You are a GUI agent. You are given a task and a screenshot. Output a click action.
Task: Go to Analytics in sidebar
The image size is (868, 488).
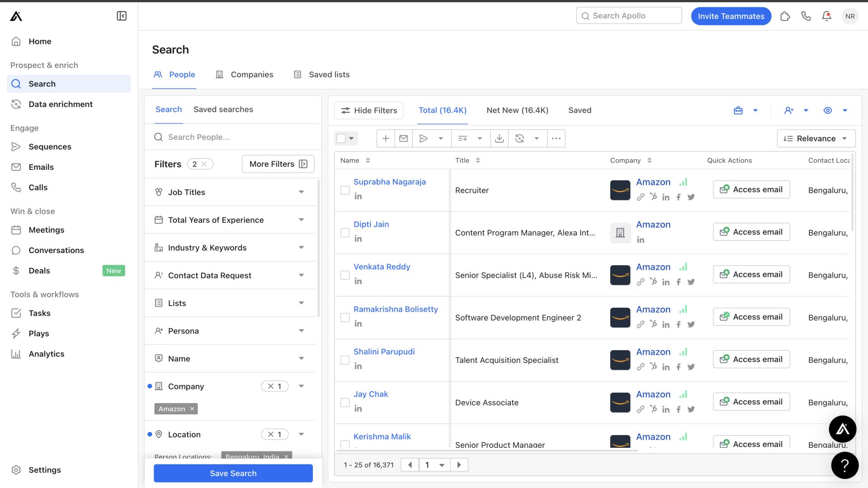pos(46,354)
